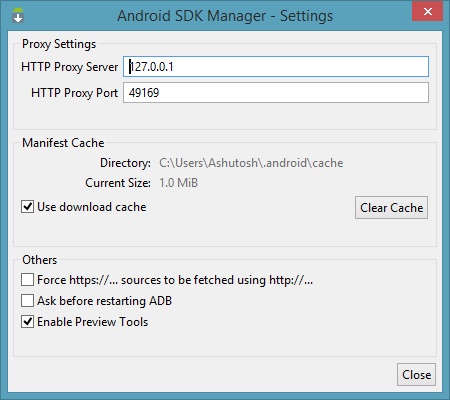The width and height of the screenshot is (450, 400).
Task: Click into the HTTP Proxy Port field
Action: tap(276, 93)
